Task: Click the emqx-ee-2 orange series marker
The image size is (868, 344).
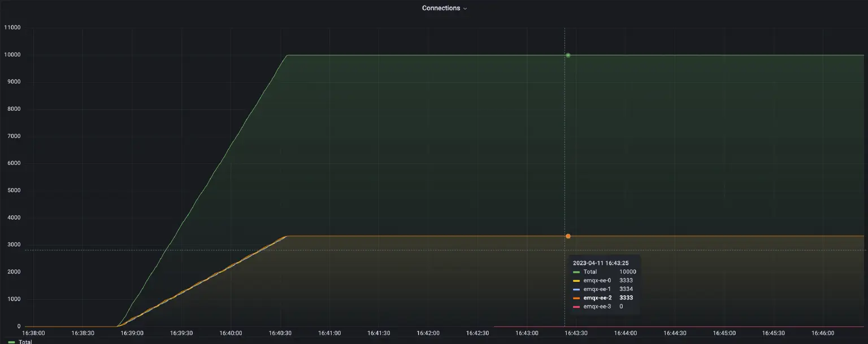Action: point(578,297)
